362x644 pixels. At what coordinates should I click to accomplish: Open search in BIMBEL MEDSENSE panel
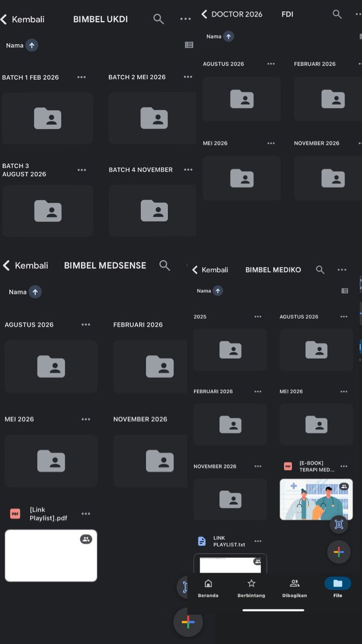(165, 265)
